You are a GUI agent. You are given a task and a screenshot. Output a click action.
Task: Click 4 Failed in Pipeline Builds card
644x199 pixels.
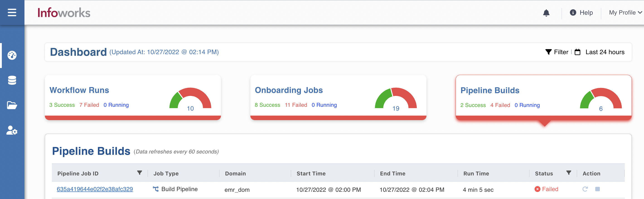point(500,105)
